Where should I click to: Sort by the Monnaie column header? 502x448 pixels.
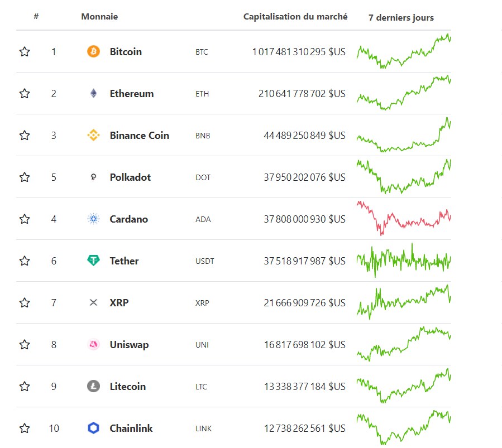click(99, 16)
